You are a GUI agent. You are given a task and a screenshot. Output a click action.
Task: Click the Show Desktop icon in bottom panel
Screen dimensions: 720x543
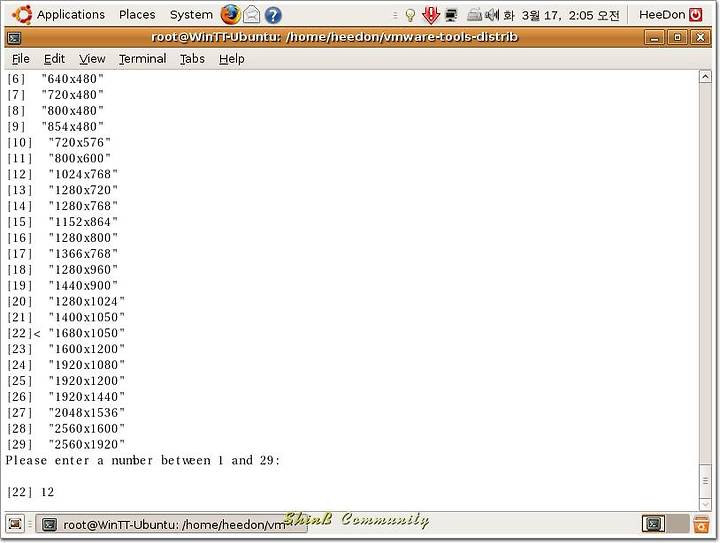click(15, 524)
